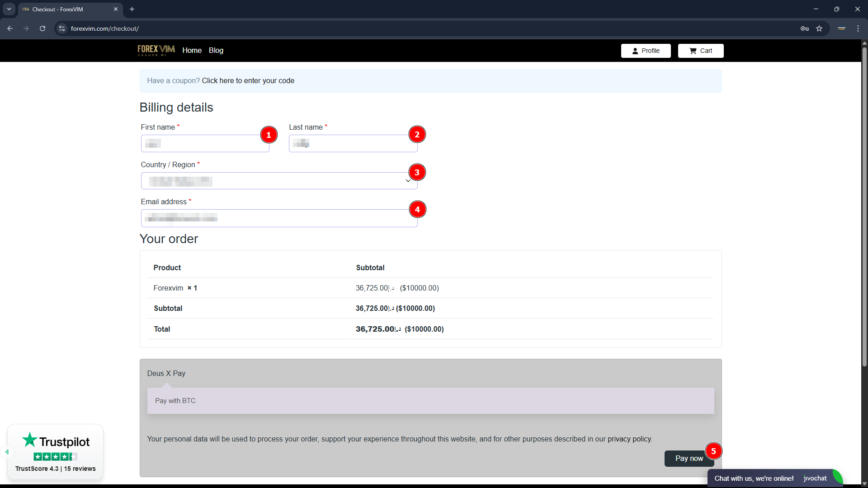The height and width of the screenshot is (488, 868).
Task: Open the tab search dropdown arrow
Action: point(9,9)
